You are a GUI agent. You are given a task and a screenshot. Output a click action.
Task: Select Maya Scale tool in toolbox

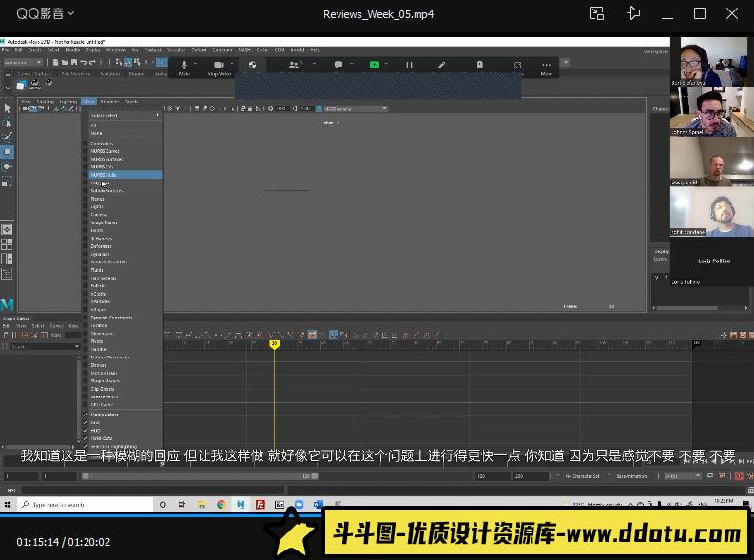coord(8,182)
